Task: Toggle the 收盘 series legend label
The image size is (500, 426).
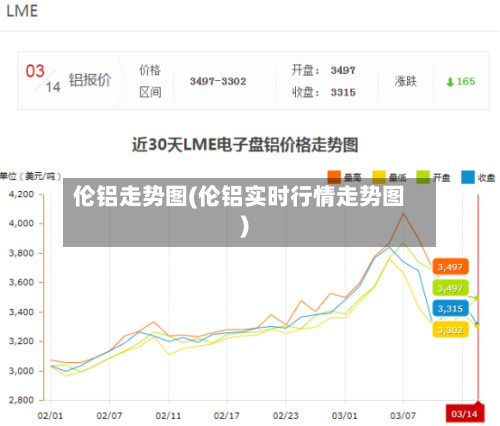Action: point(486,178)
